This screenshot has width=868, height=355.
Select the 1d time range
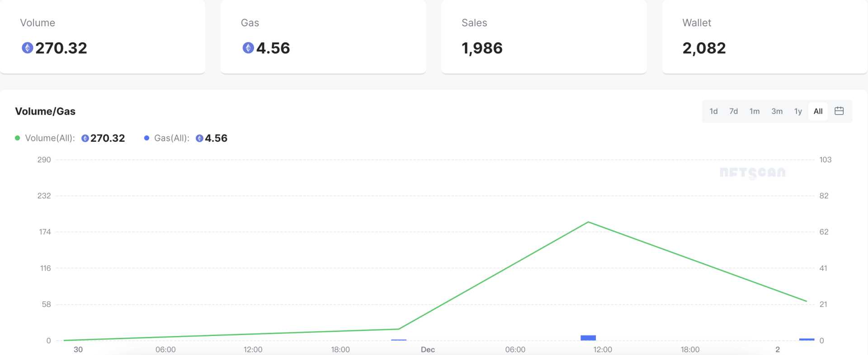(x=713, y=111)
